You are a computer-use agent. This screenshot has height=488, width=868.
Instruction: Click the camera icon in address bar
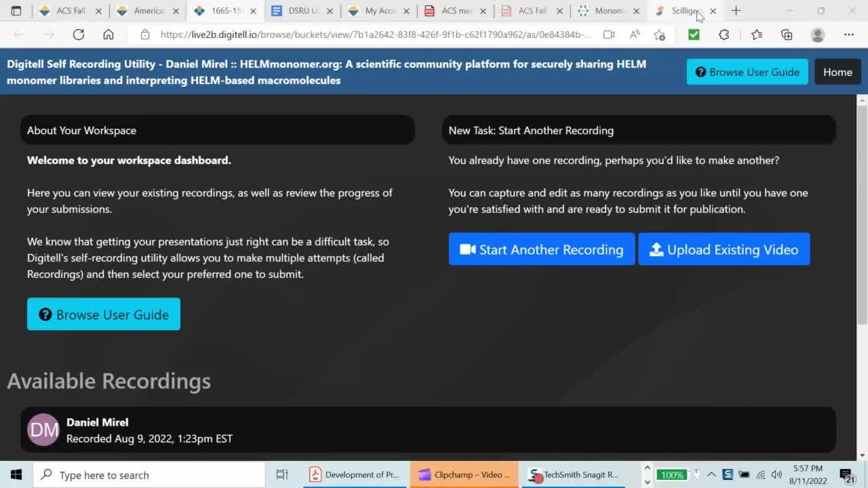point(609,35)
